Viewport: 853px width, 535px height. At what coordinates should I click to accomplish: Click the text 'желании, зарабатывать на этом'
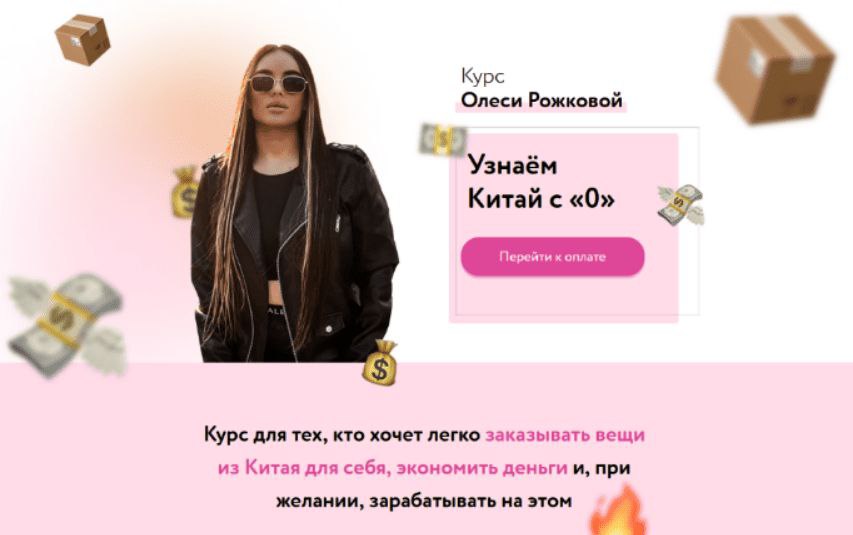424,501
